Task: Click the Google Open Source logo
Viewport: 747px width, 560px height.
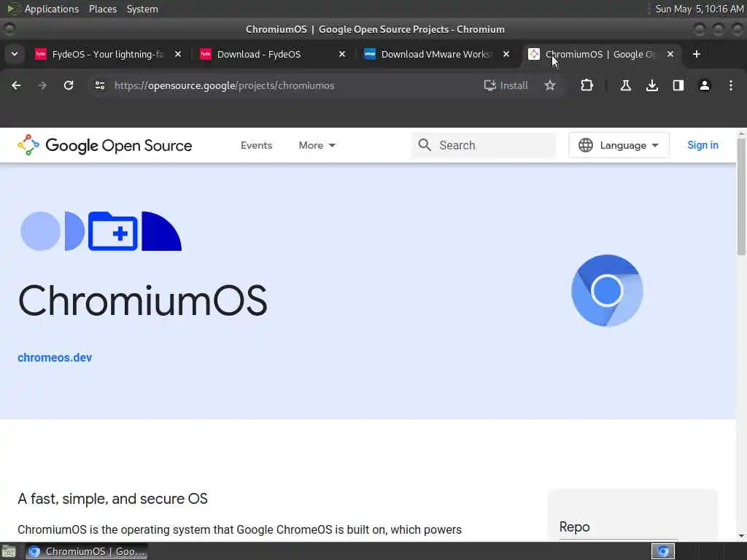Action: pos(105,145)
